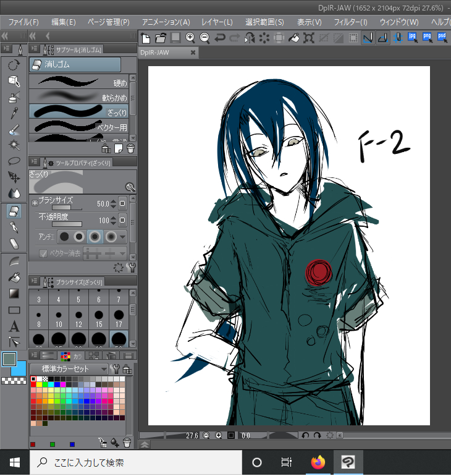This screenshot has width=451, height=476.
Task: Toggle brush size dynamics square button
Action: (x=122, y=203)
